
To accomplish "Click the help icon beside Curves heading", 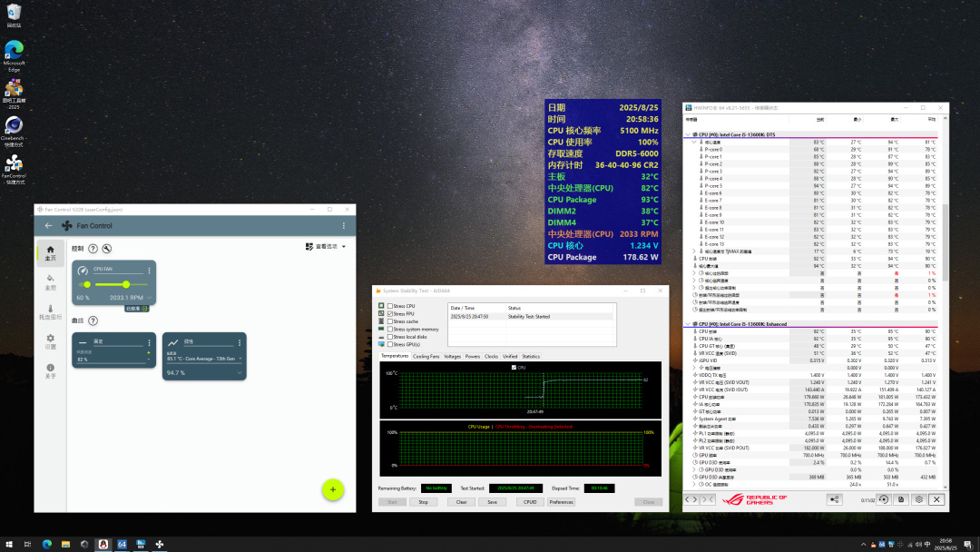I will coord(93,320).
